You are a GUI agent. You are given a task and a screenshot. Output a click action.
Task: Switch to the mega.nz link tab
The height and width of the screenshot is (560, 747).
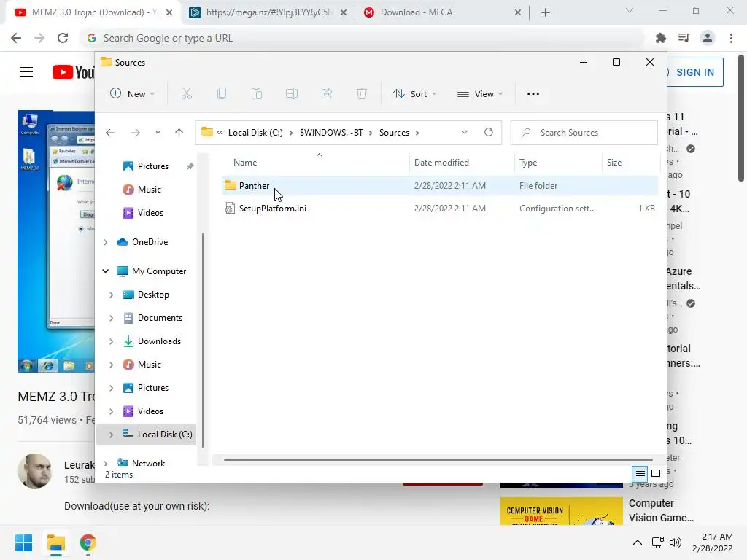coord(268,12)
